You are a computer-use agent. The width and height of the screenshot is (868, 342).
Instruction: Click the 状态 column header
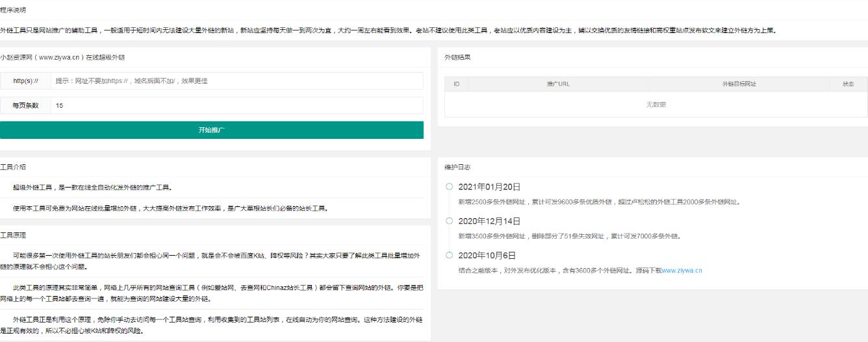848,84
